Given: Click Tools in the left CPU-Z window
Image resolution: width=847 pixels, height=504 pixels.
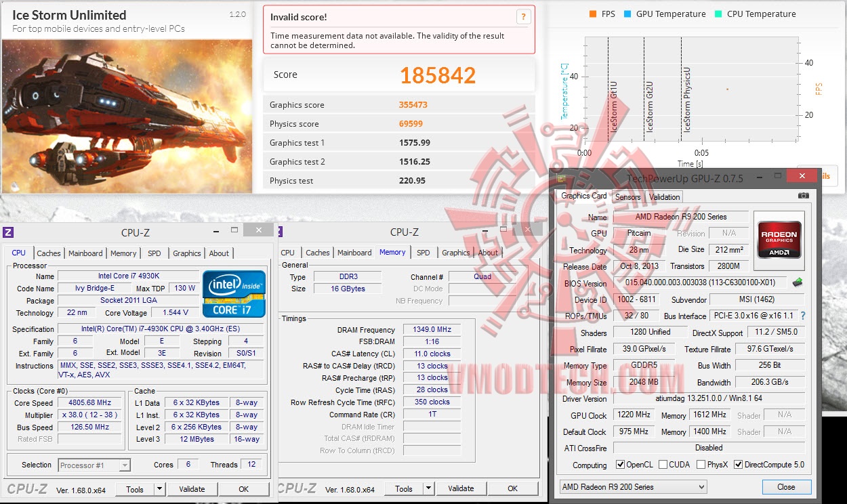Looking at the screenshot, I should 135,489.
